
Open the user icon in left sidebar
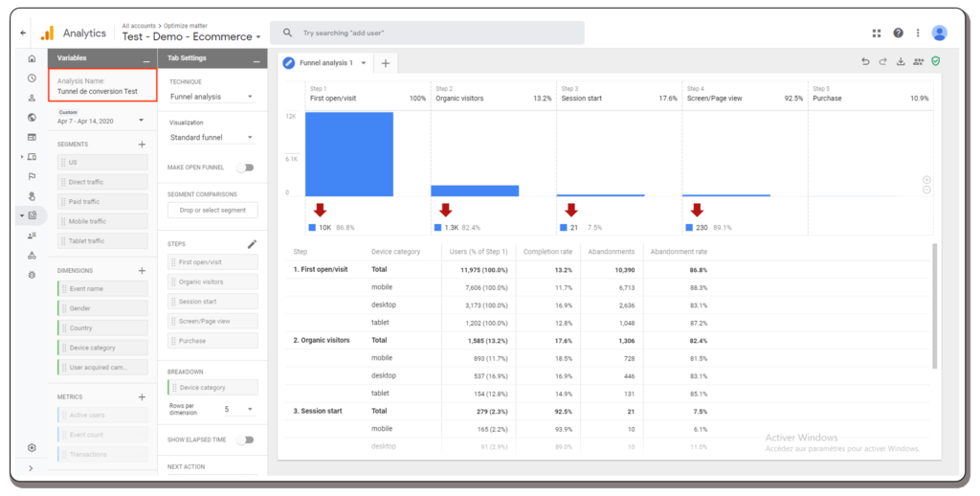coord(32,99)
